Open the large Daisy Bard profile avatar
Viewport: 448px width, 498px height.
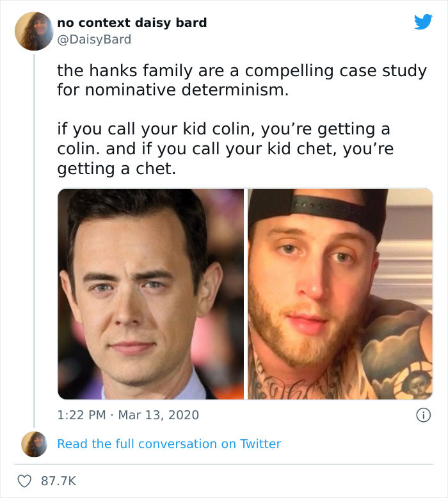(34, 31)
